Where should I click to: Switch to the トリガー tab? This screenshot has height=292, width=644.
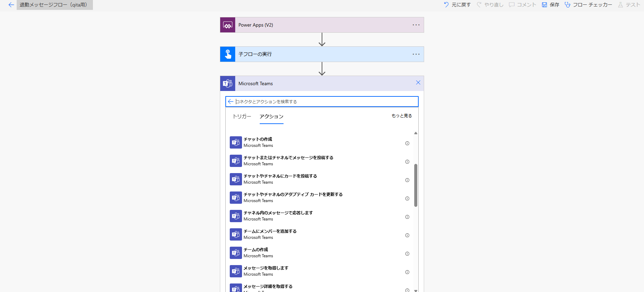(x=242, y=117)
